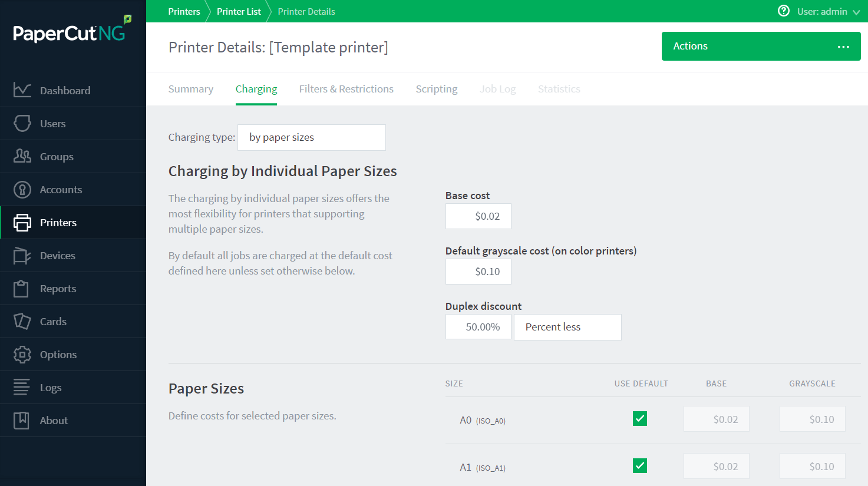The height and width of the screenshot is (486, 868).
Task: Click A0 grayscale cost field
Action: tap(813, 419)
